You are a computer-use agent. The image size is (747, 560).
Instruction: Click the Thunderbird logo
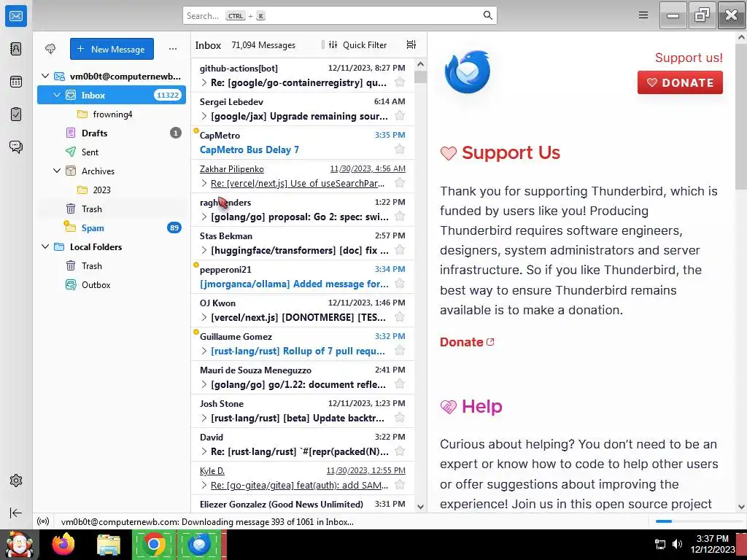pos(468,72)
